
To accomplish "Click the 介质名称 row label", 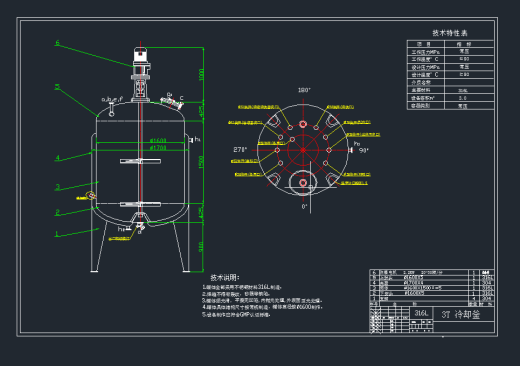I will 421,82.
